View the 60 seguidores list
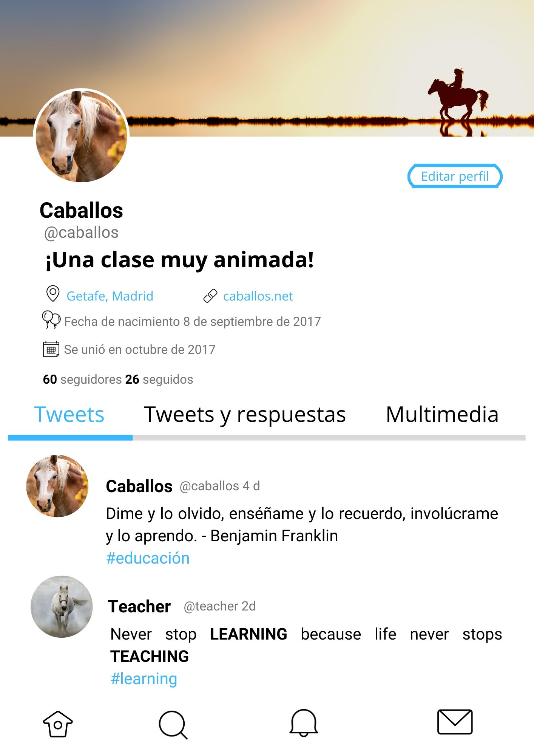Viewport: 534px width, 756px height. coord(82,379)
